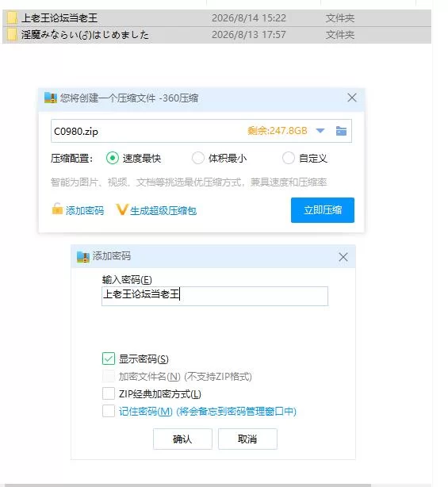The image size is (448, 487).
Task: Click the 360压缩 logo in the 添加密码 dialog title
Action: pyautogui.click(x=83, y=256)
